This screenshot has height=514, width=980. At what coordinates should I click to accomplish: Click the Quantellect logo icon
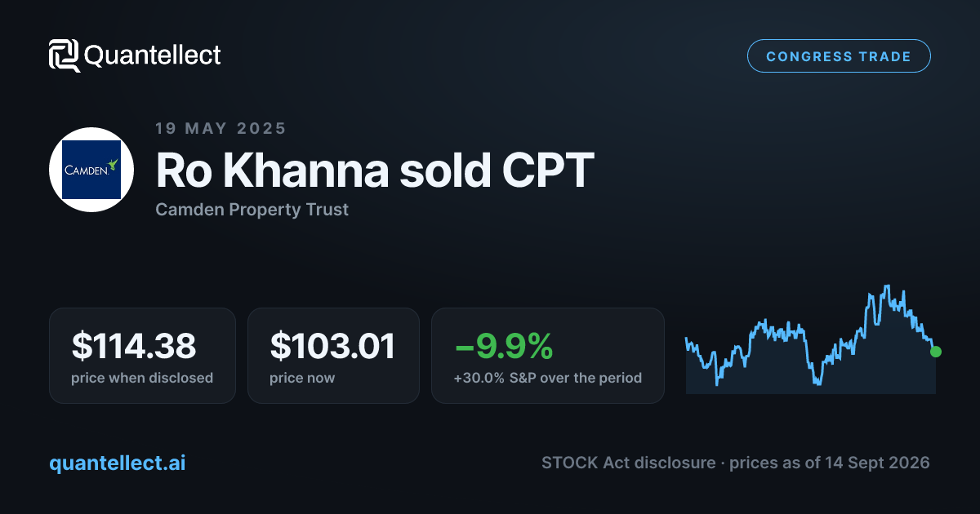point(65,55)
